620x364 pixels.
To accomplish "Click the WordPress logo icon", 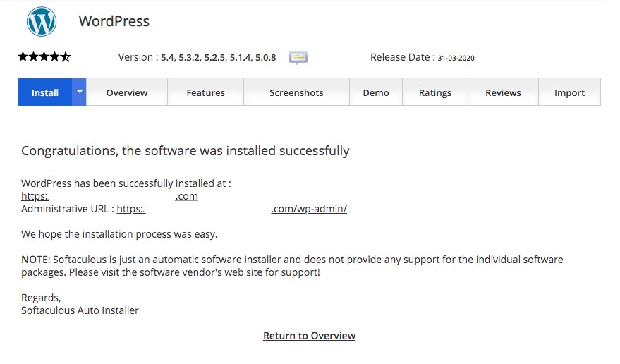I will point(41,22).
